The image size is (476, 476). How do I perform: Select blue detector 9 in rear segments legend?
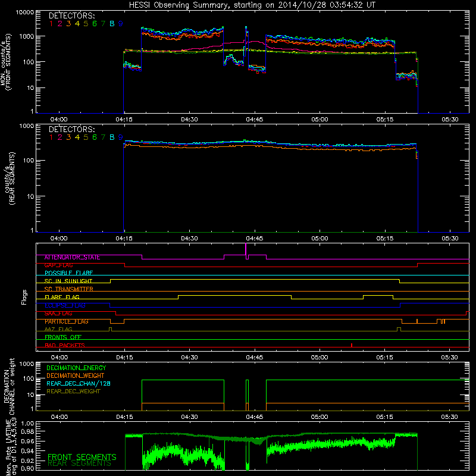(121, 137)
